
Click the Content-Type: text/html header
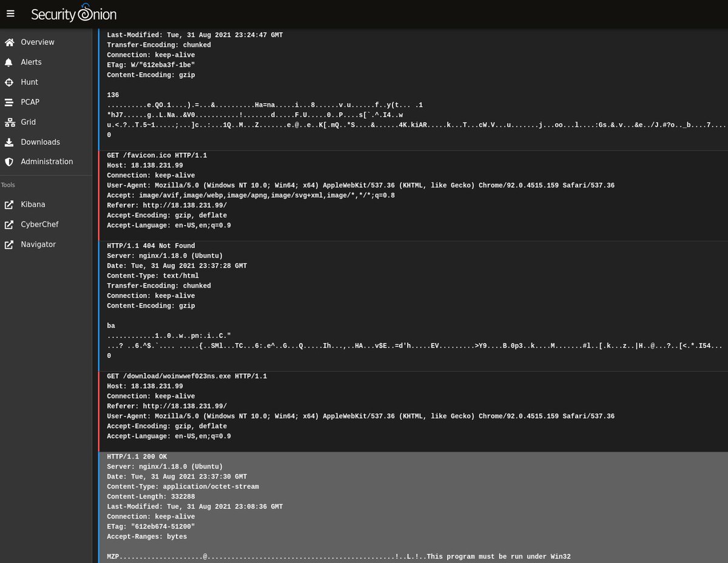[x=153, y=275]
